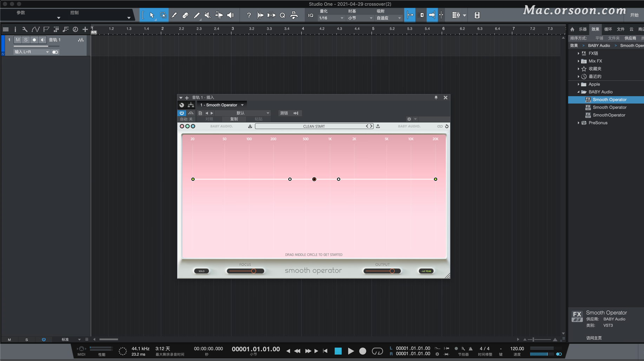The width and height of the screenshot is (644, 361).
Task: Click the 复制 button in plugin header
Action: click(234, 119)
